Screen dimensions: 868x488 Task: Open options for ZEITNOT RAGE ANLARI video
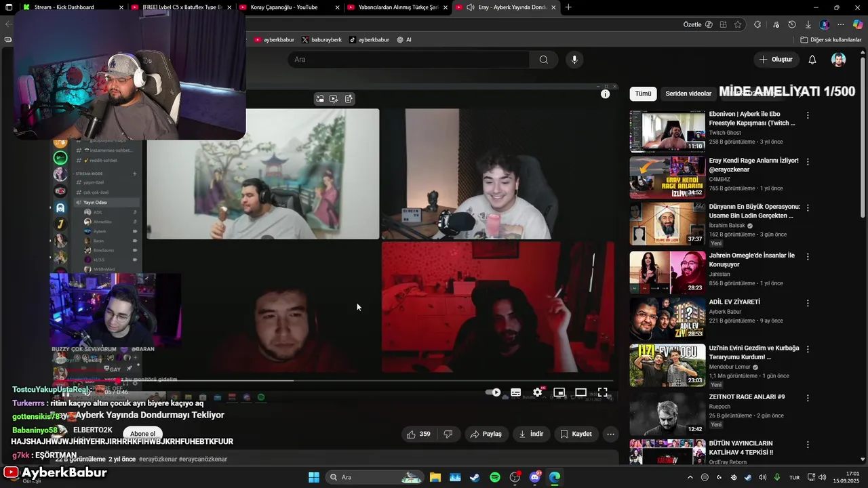(x=808, y=397)
